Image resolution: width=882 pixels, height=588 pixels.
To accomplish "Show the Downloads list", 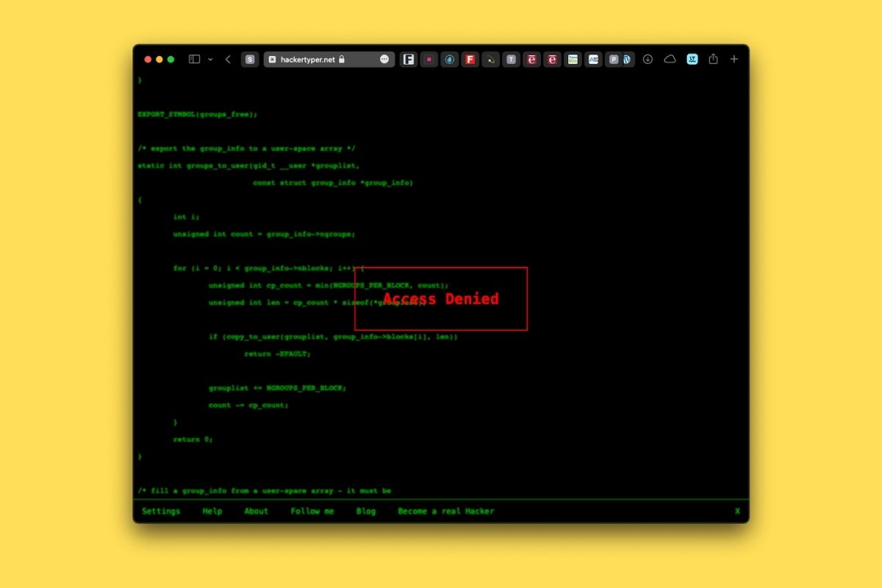I will 648,60.
